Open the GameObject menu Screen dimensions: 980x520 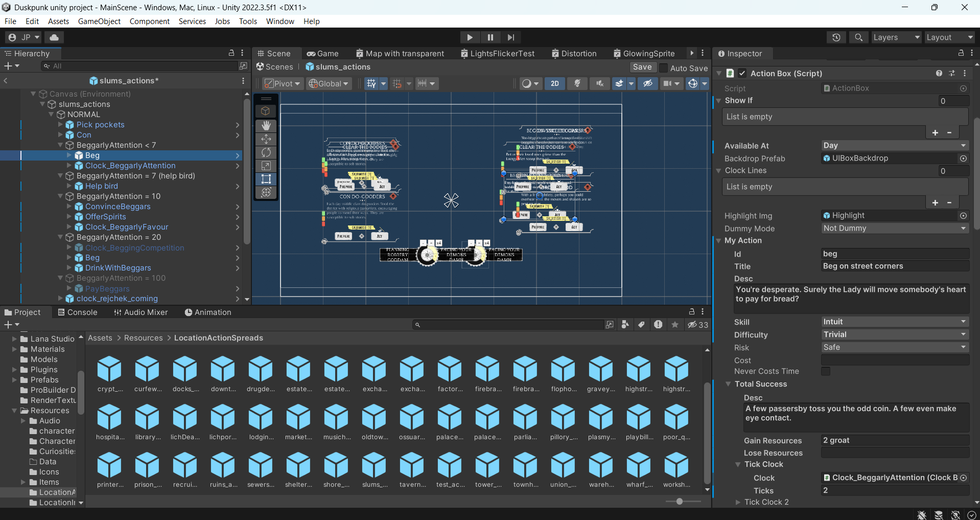99,21
